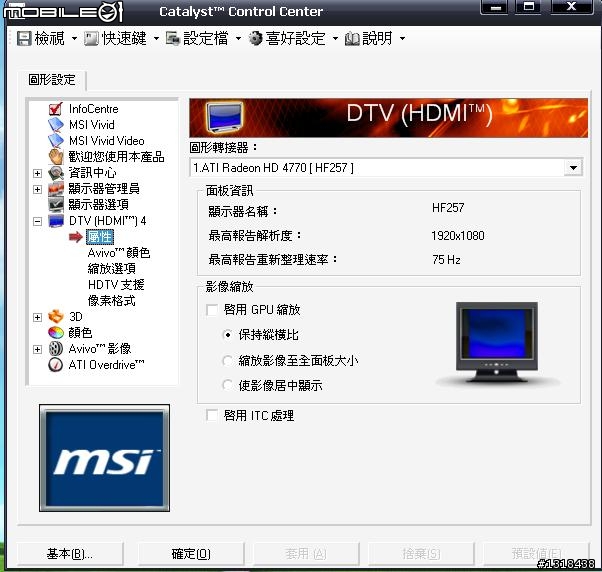Enable the 啓用 ITC 處理 checkbox
Image resolution: width=602 pixels, height=572 pixels.
(212, 415)
